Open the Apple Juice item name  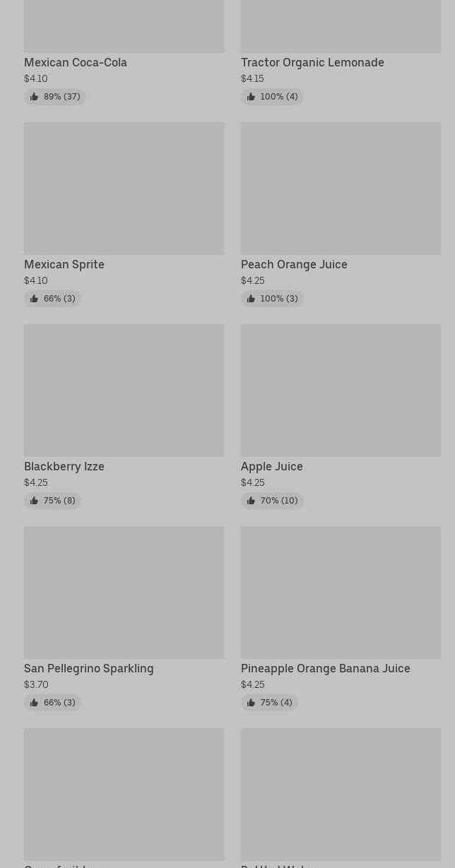click(272, 466)
